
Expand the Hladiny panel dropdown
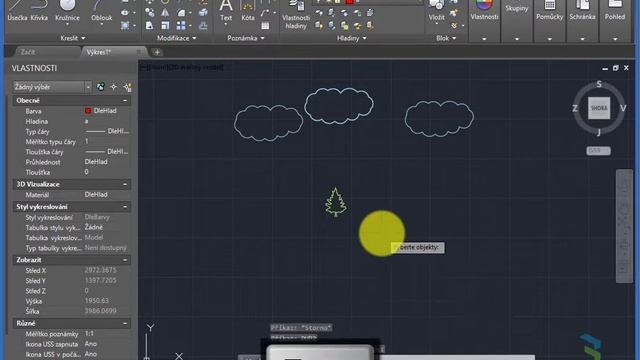351,38
